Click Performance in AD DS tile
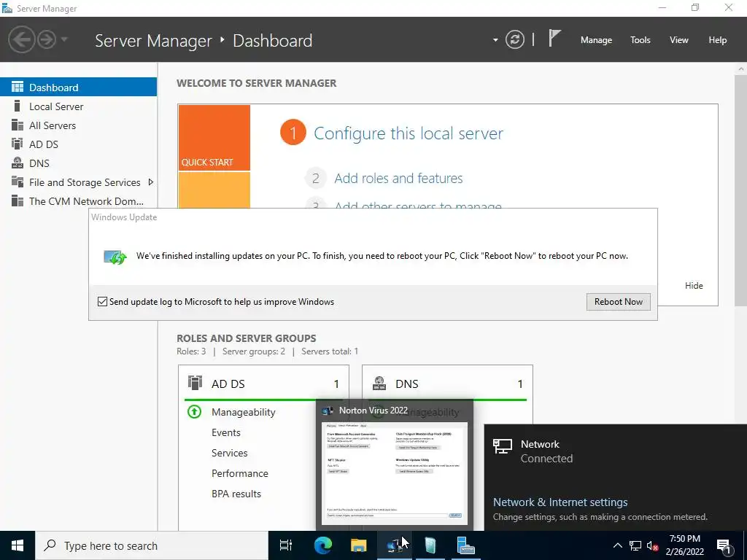The width and height of the screenshot is (747, 560). coord(239,473)
